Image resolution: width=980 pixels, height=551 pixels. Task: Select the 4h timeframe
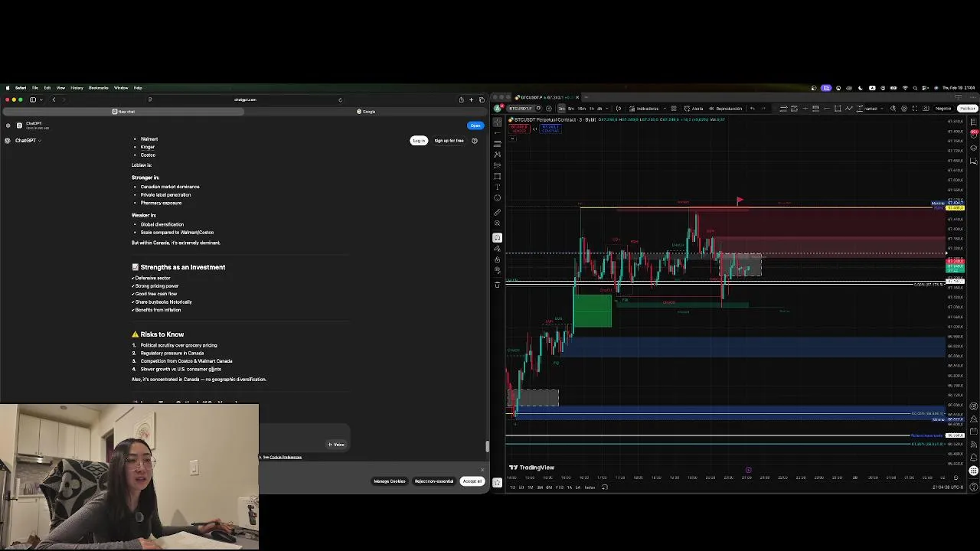(x=599, y=109)
